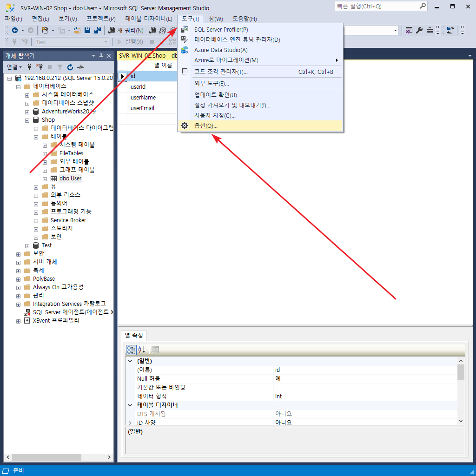Screen dimensions: 476x476
Task: Open the 테이블 디자이너(L) menu
Action: [149, 19]
